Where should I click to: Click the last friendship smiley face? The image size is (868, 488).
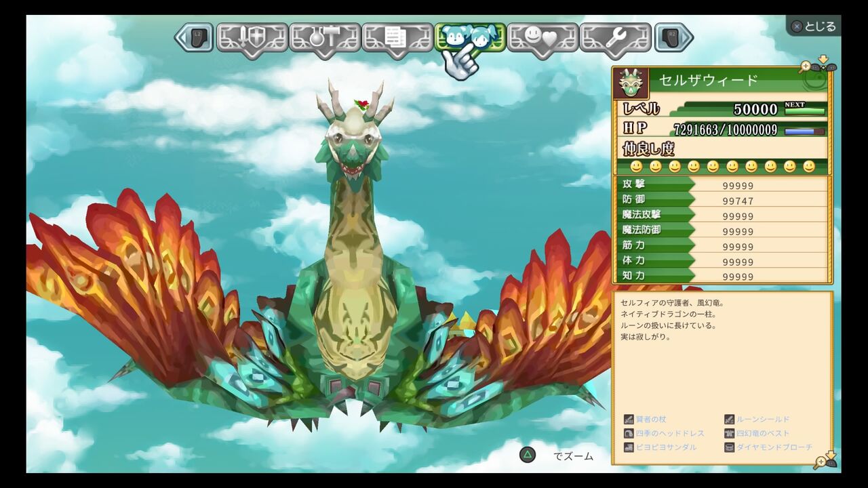click(x=809, y=166)
